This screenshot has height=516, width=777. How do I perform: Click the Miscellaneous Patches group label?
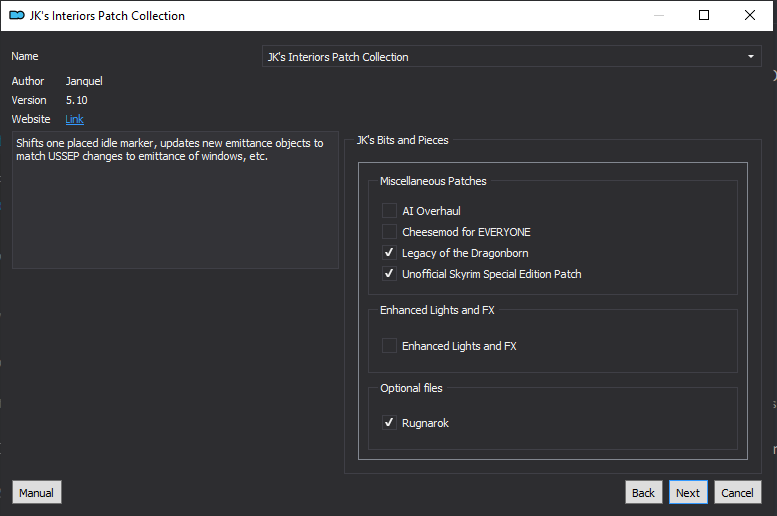pyautogui.click(x=433, y=181)
